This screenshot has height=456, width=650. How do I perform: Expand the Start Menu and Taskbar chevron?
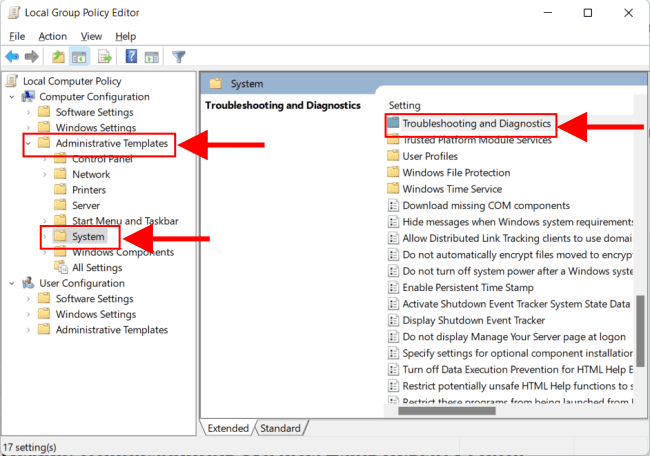(x=45, y=221)
